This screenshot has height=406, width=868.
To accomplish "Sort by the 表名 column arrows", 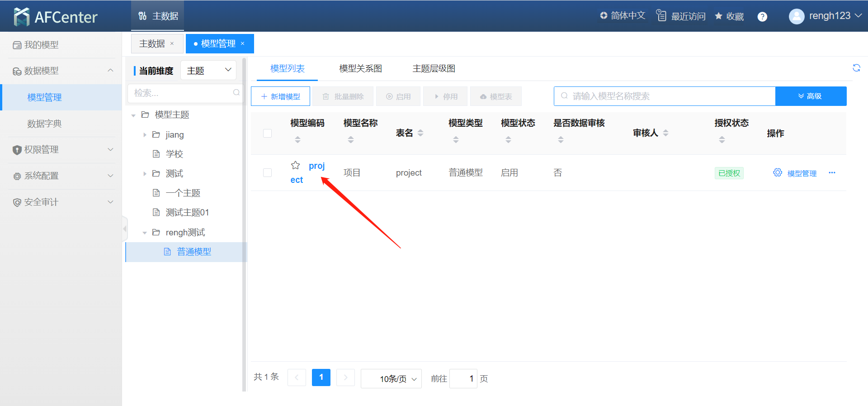I will [420, 133].
